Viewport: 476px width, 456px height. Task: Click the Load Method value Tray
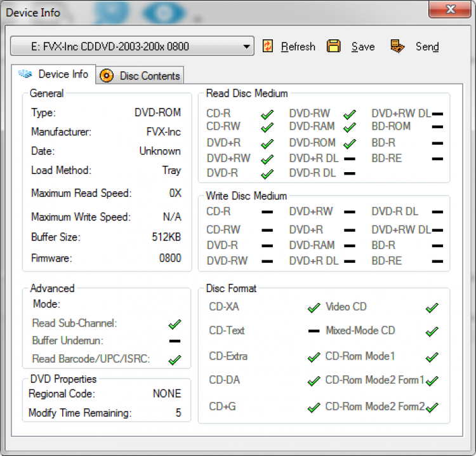171,170
